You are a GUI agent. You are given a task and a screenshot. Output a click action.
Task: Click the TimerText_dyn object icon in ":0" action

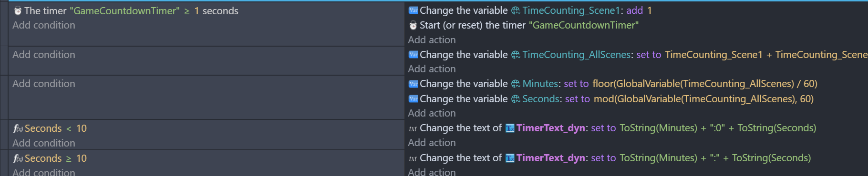(x=510, y=128)
